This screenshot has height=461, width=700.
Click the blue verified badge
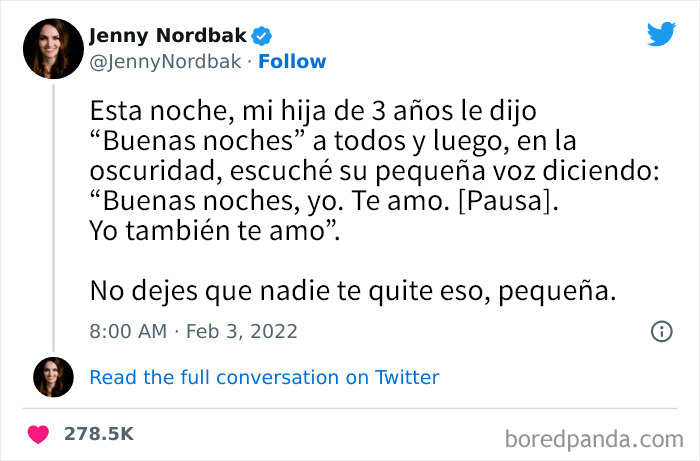click(262, 37)
